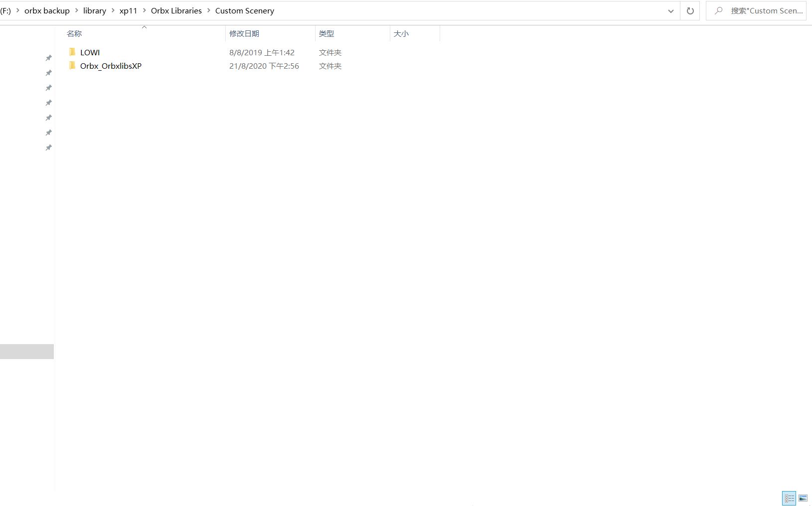Click the refresh button in address bar

(690, 11)
